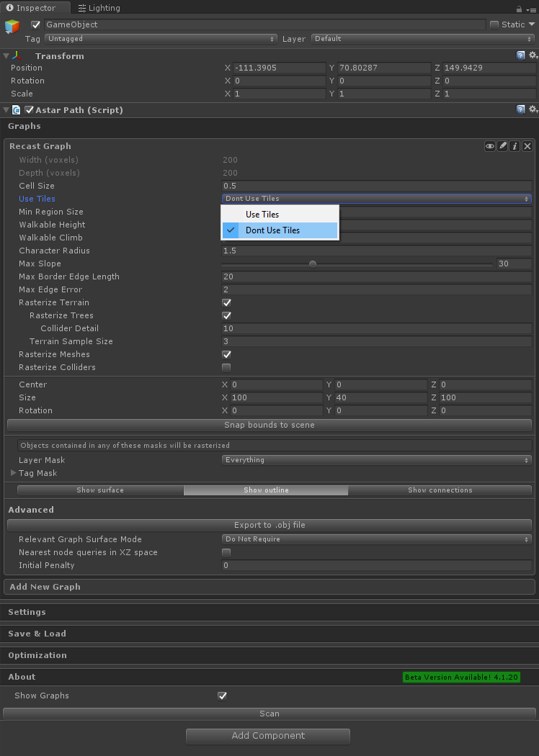539x756 pixels.
Task: Disable the Rasterize Trees checkbox
Action: 226,315
